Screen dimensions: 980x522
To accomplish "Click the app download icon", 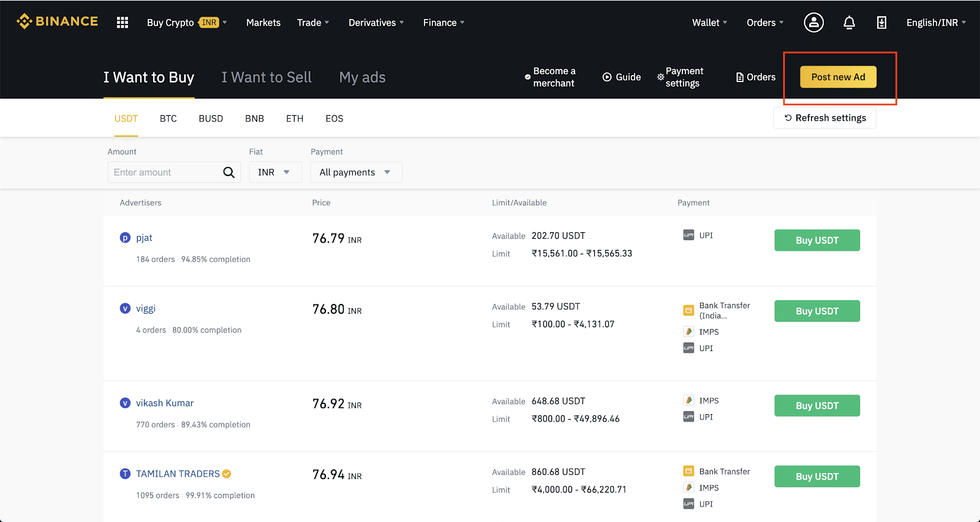I will [x=881, y=23].
